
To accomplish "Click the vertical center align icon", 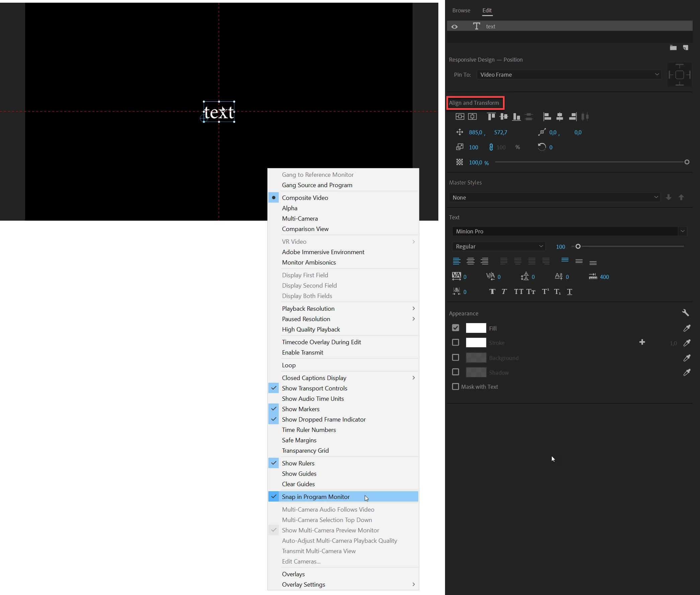I will click(x=460, y=117).
